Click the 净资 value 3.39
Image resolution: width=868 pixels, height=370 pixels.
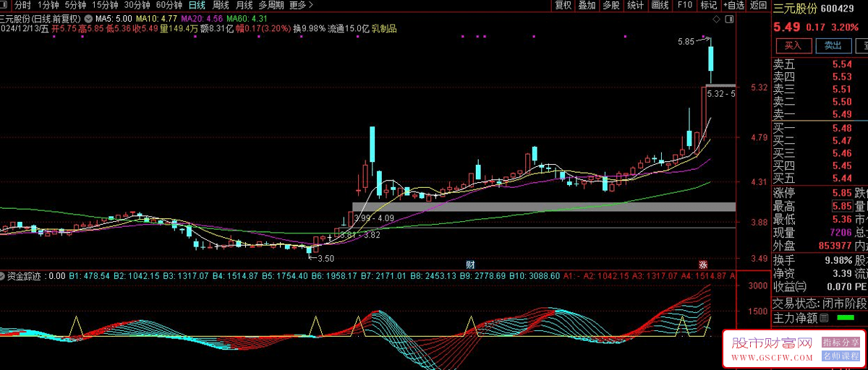(841, 273)
